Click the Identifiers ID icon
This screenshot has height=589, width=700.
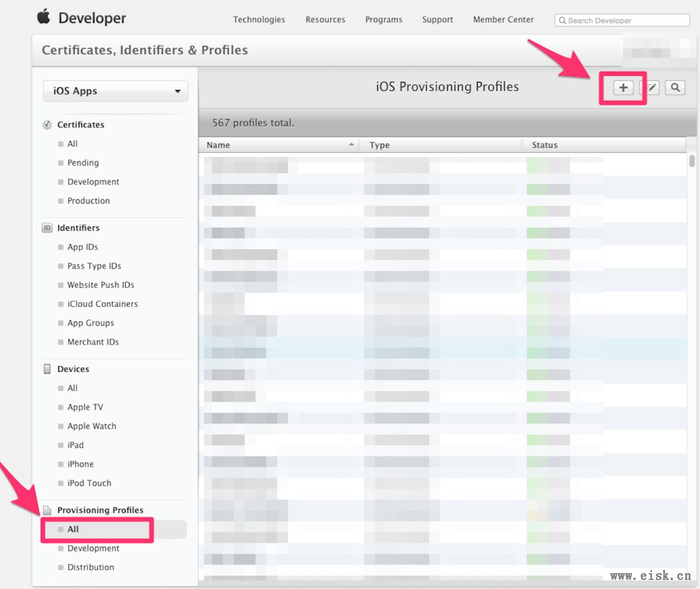click(x=47, y=228)
